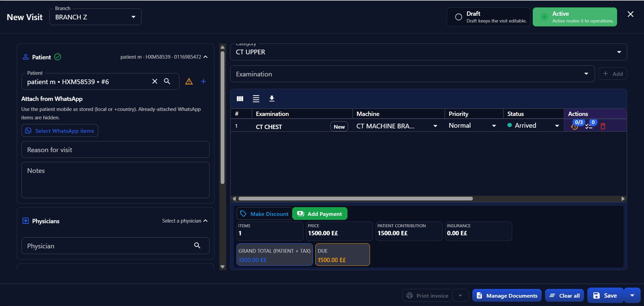Click the Physician search input field

115,246
